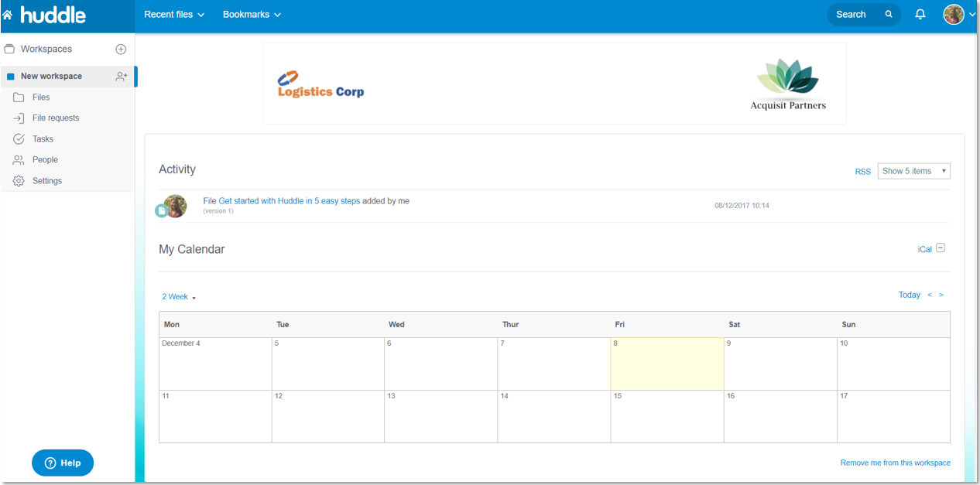Viewport: 980px width, 485px height.
Task: Select highlighted Friday 8 calendar cell
Action: [x=667, y=364]
